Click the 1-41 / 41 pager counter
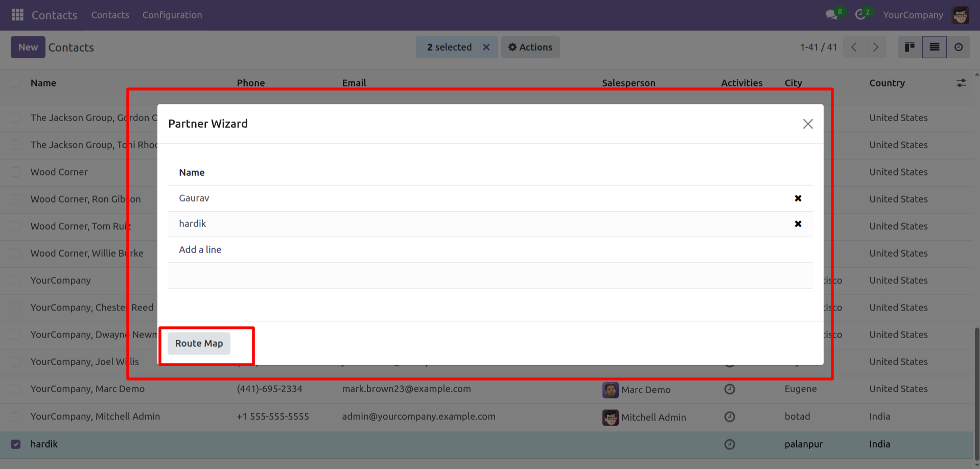The width and height of the screenshot is (980, 469). [x=819, y=47]
